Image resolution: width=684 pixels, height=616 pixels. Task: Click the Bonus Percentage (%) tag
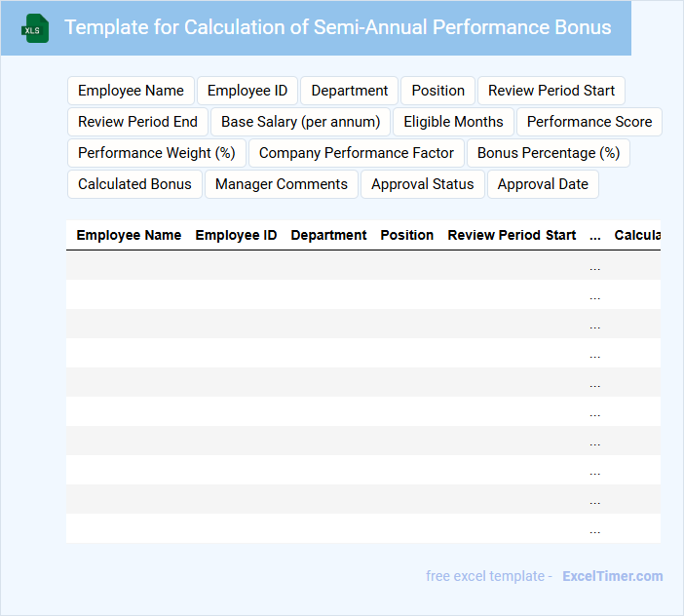pyautogui.click(x=549, y=153)
